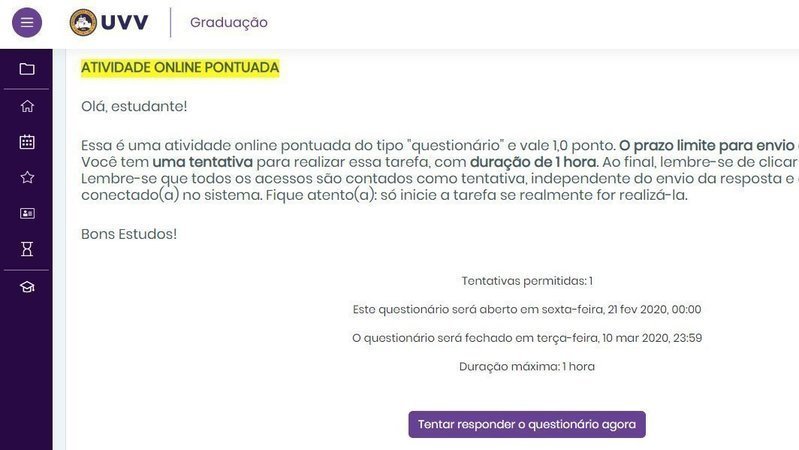Viewport: 799px width, 450px height.
Task: Open the calendar icon in sidebar
Action: [x=27, y=142]
